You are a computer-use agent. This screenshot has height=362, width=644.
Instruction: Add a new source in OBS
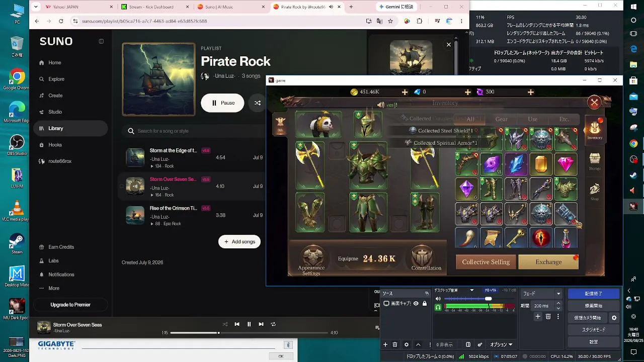pos(385,344)
